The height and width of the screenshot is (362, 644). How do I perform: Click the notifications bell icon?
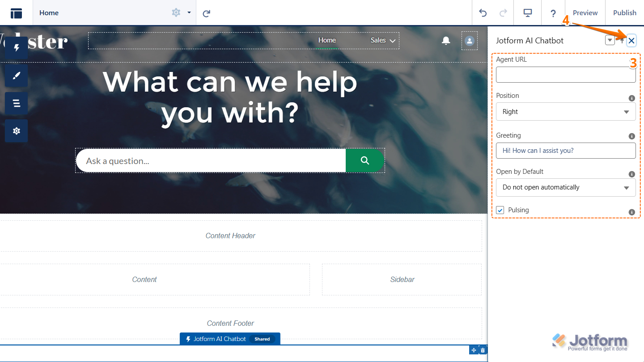pos(446,41)
